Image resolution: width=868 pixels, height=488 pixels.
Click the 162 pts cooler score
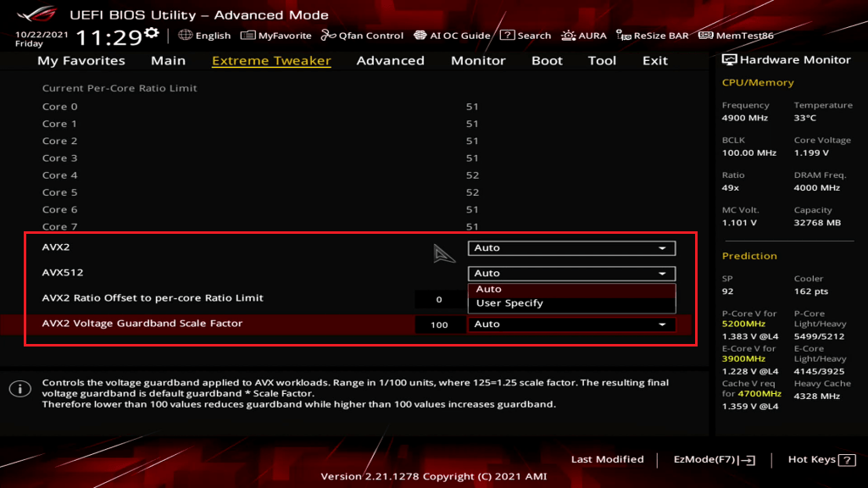click(811, 291)
